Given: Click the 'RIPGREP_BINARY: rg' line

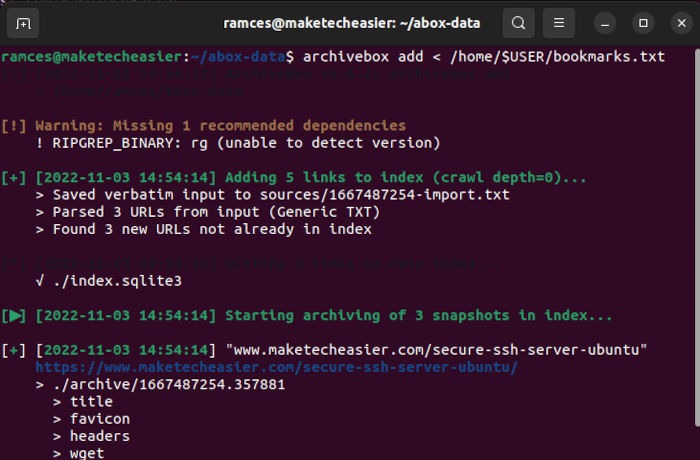Looking at the screenshot, I should click(x=238, y=143).
